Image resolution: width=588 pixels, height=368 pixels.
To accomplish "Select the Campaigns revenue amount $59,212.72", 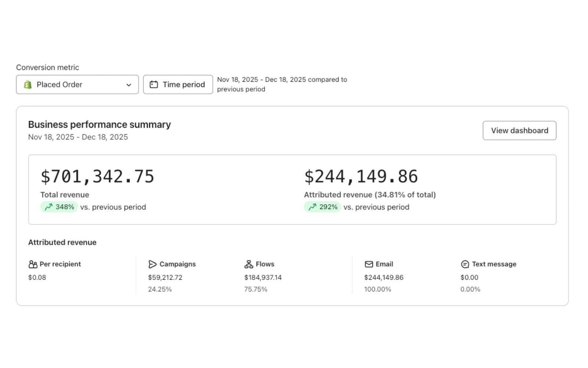I will click(x=165, y=277).
